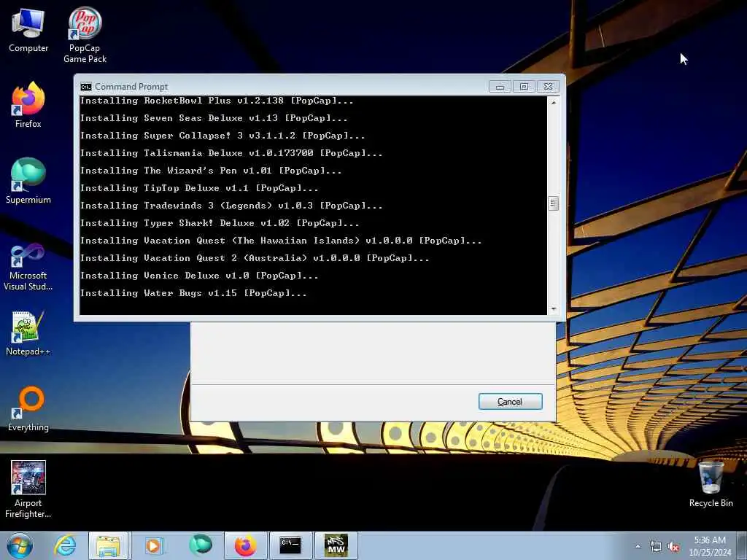The height and width of the screenshot is (560, 747).
Task: Select the Airport Firefighter game shortcut
Action: pos(28,489)
